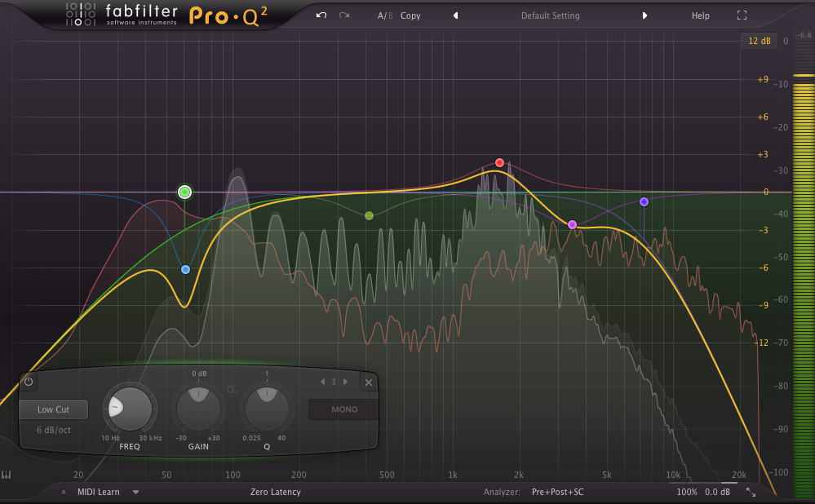Screen dimensions: 815x504
Task: Load the previous preset with left arrow
Action: pyautogui.click(x=455, y=15)
